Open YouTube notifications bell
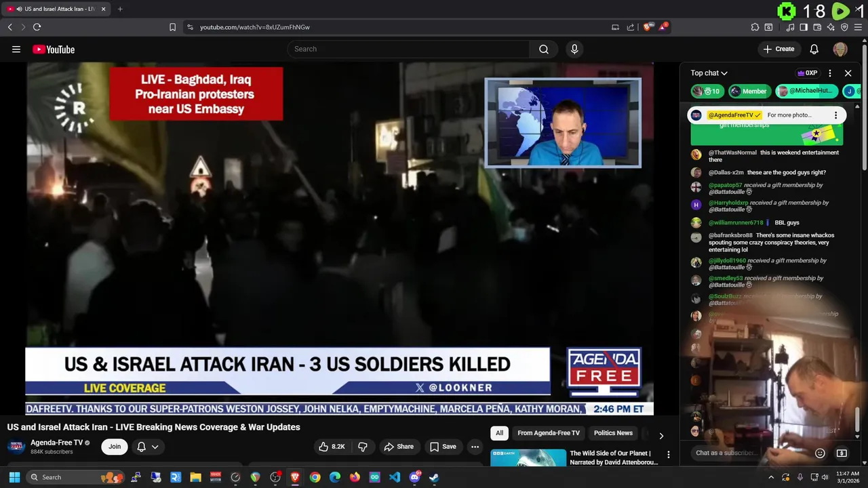The width and height of the screenshot is (868, 488). click(814, 49)
